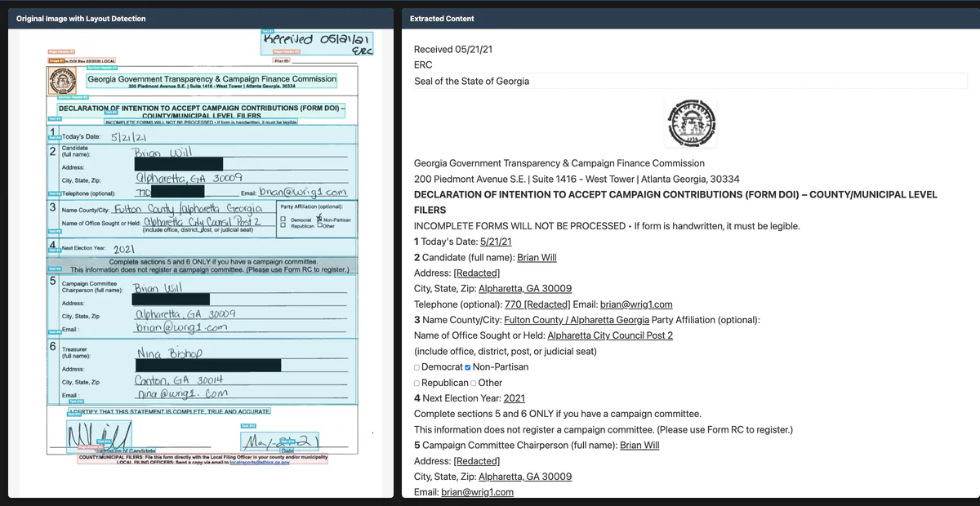Screen dimensions: 980x506
Task: Click the detection tag on the Treasurer section
Action: [x=77, y=401]
